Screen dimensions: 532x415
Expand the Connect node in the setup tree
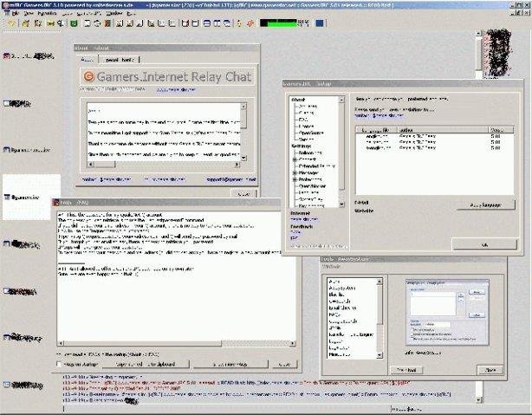pyautogui.click(x=295, y=159)
